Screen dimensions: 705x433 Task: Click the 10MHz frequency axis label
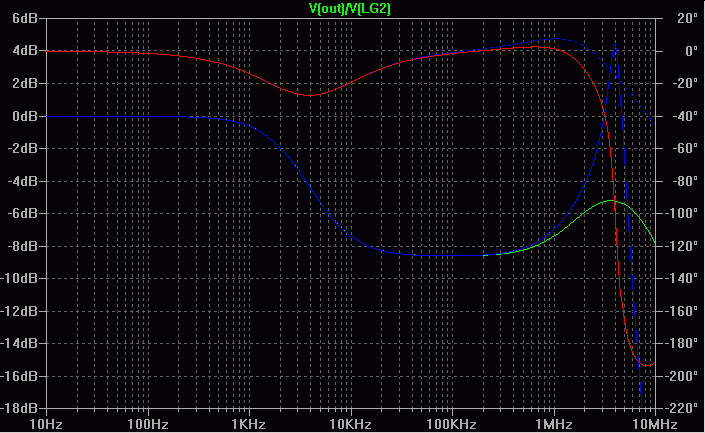pyautogui.click(x=655, y=424)
